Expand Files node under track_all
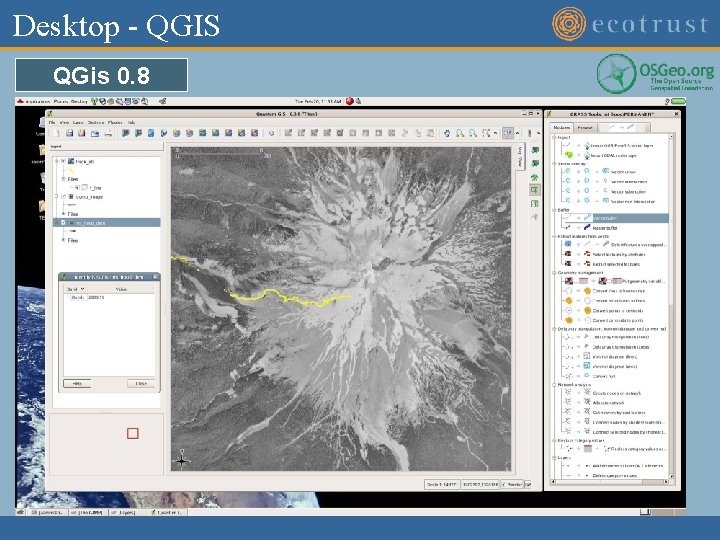720x540 pixels. click(x=63, y=179)
